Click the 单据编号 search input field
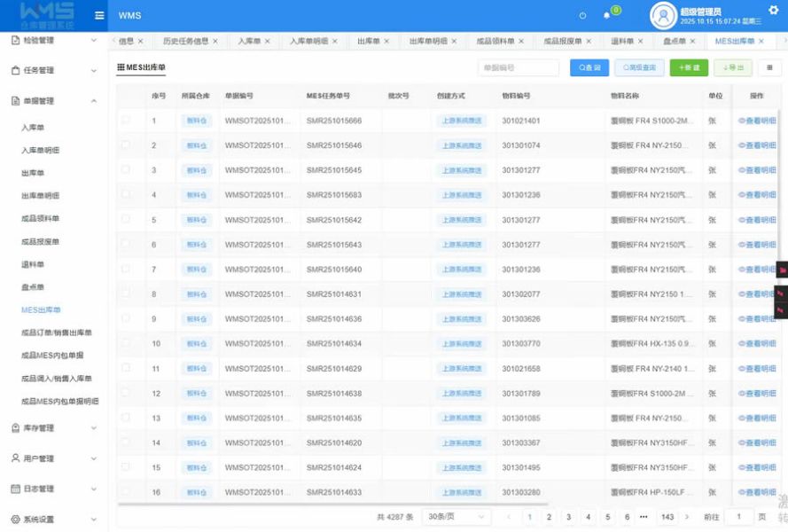The width and height of the screenshot is (788, 532). click(x=519, y=67)
